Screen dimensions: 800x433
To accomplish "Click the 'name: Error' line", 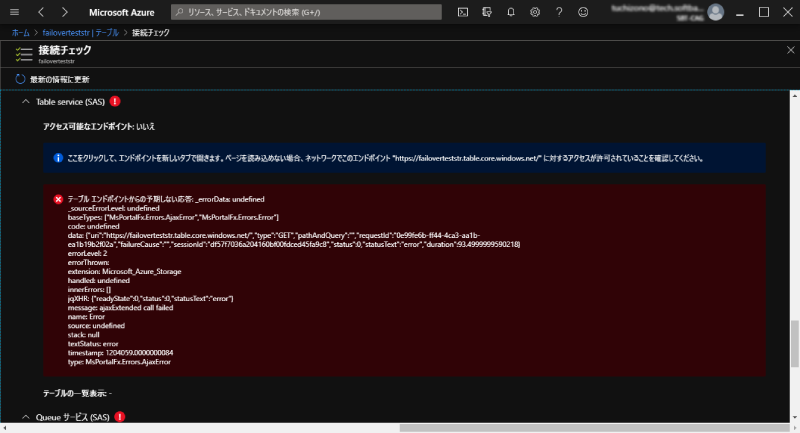I will [x=86, y=316].
